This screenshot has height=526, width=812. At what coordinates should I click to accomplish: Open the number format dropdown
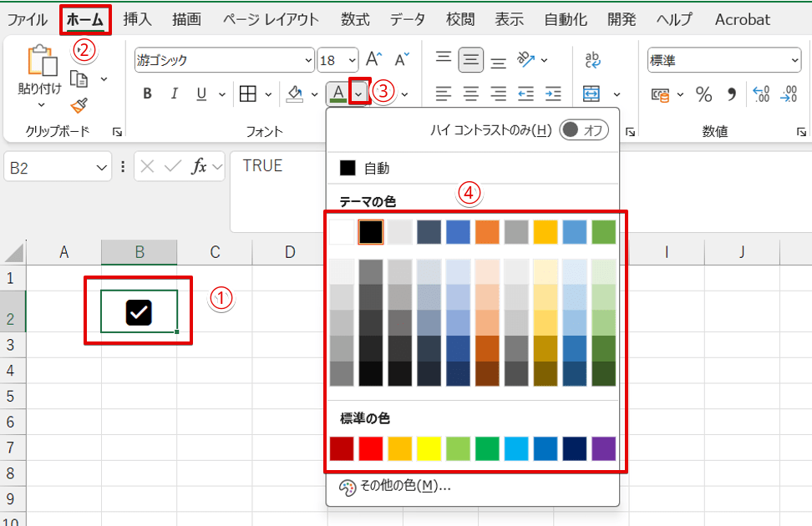[795, 61]
